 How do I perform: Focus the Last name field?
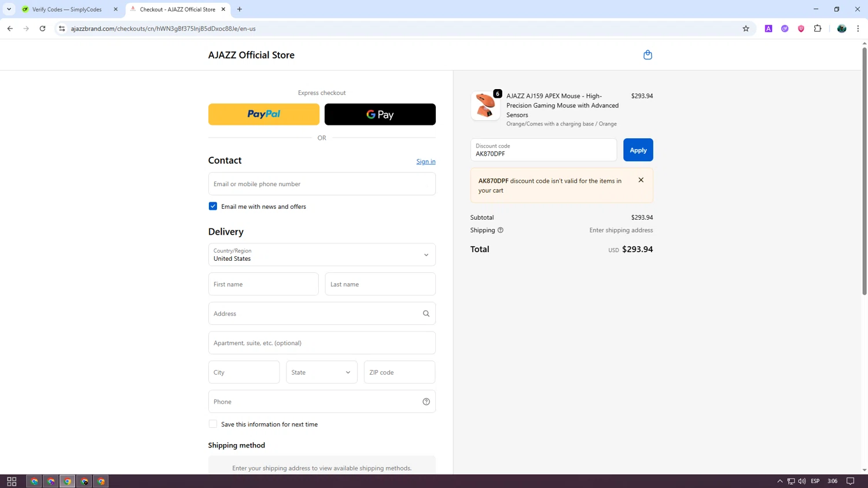[x=380, y=284]
